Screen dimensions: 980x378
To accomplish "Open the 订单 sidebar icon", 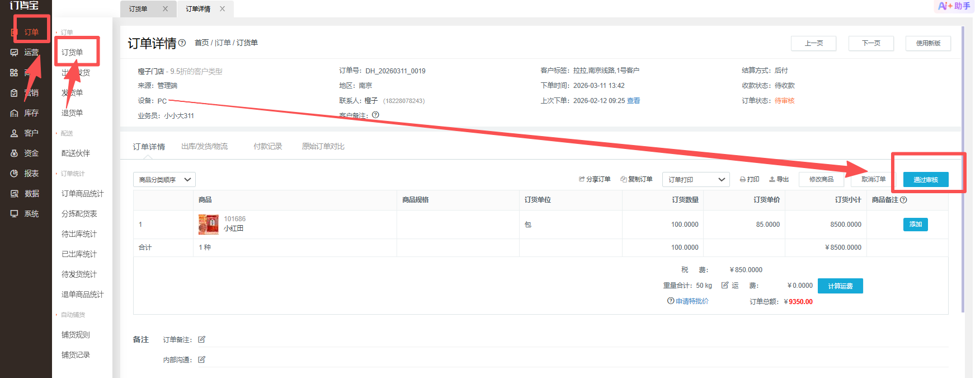I will pos(15,32).
